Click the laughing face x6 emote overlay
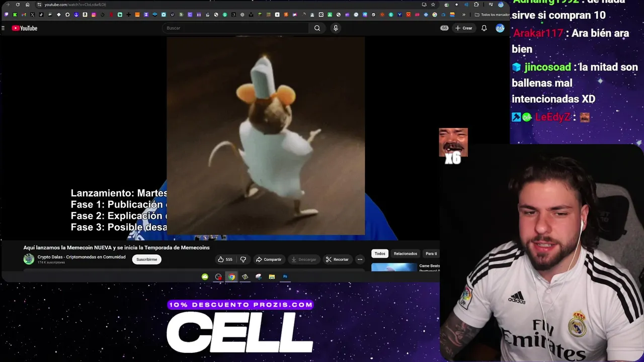The height and width of the screenshot is (362, 644). [x=453, y=146]
